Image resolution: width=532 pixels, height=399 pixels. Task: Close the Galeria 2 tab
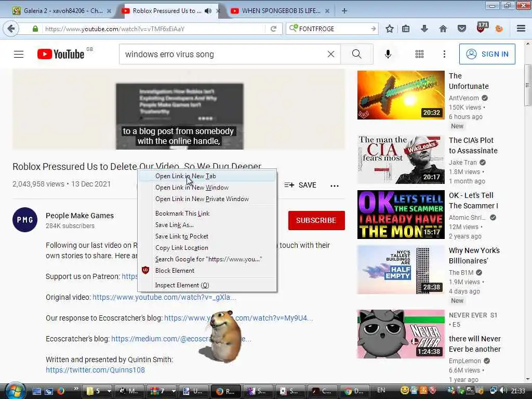click(109, 11)
